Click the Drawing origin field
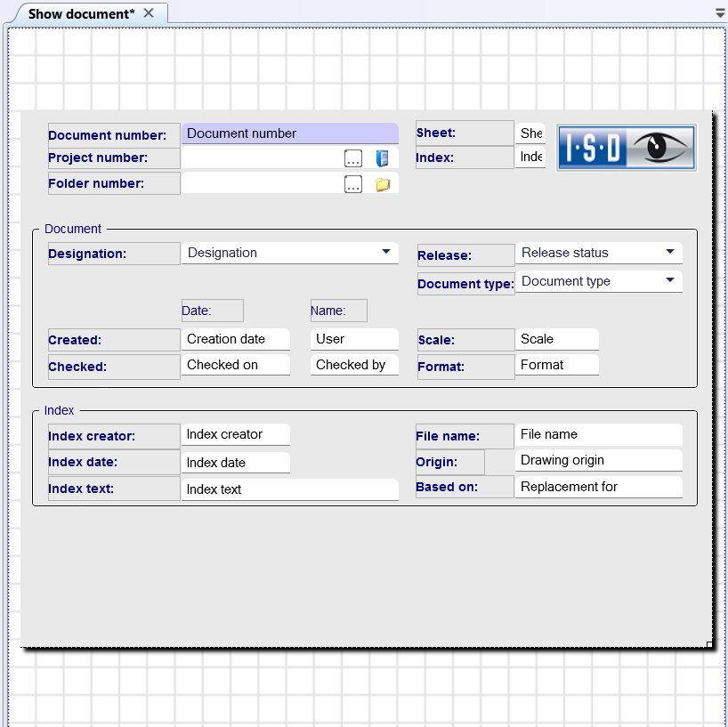728x727 pixels. coord(598,460)
